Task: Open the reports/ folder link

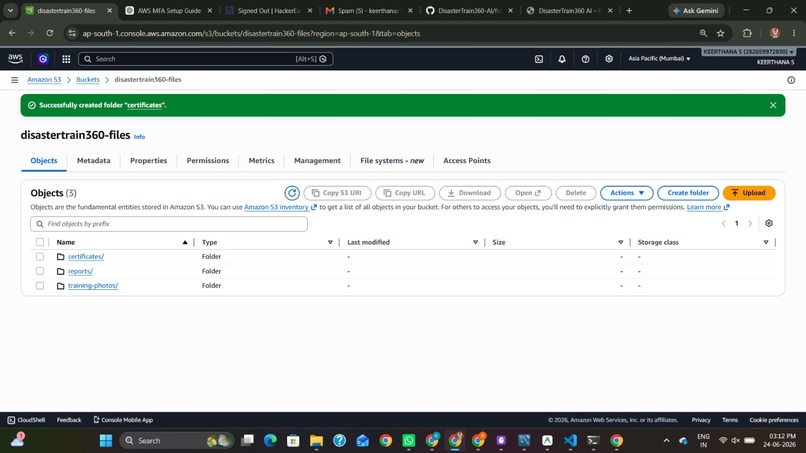Action: pyautogui.click(x=80, y=271)
